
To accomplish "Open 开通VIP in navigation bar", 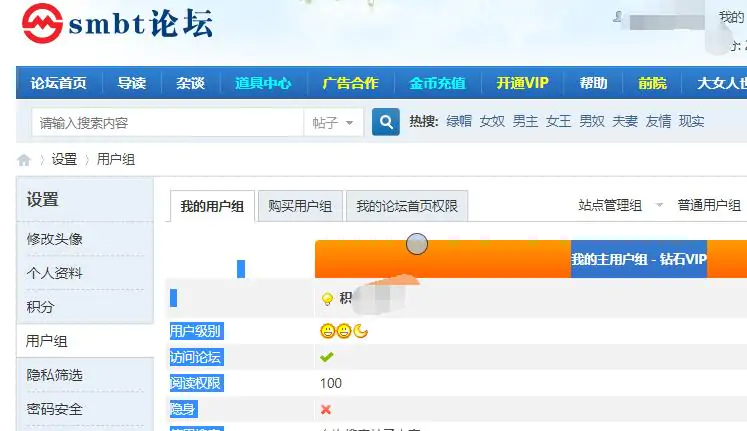I will [522, 83].
